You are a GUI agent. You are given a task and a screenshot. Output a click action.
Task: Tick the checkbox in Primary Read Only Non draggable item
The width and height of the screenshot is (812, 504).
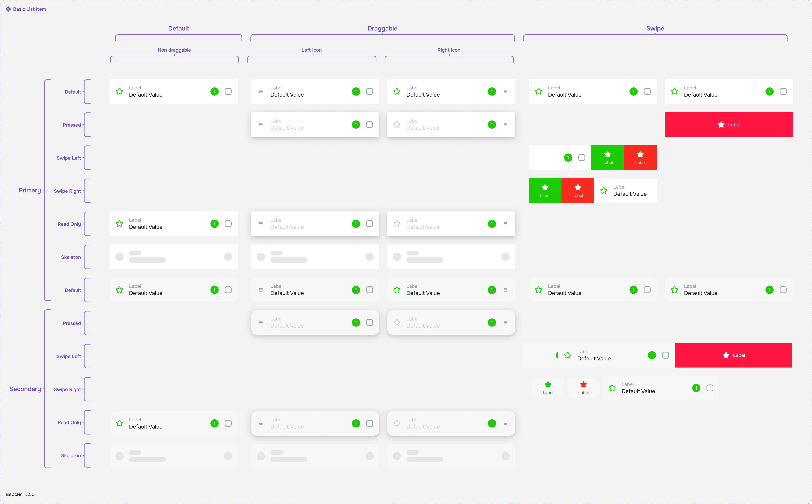[228, 224]
